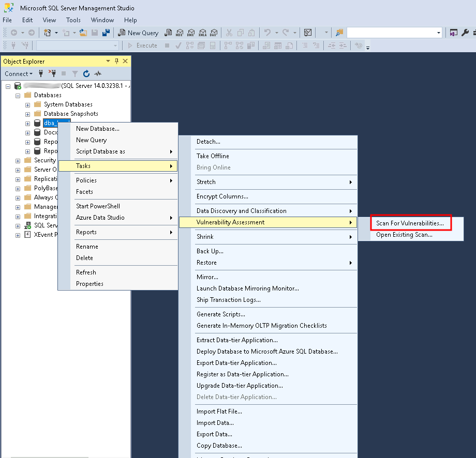Choose Back Up in the Tasks submenu
476x458 pixels.
pos(268,251)
